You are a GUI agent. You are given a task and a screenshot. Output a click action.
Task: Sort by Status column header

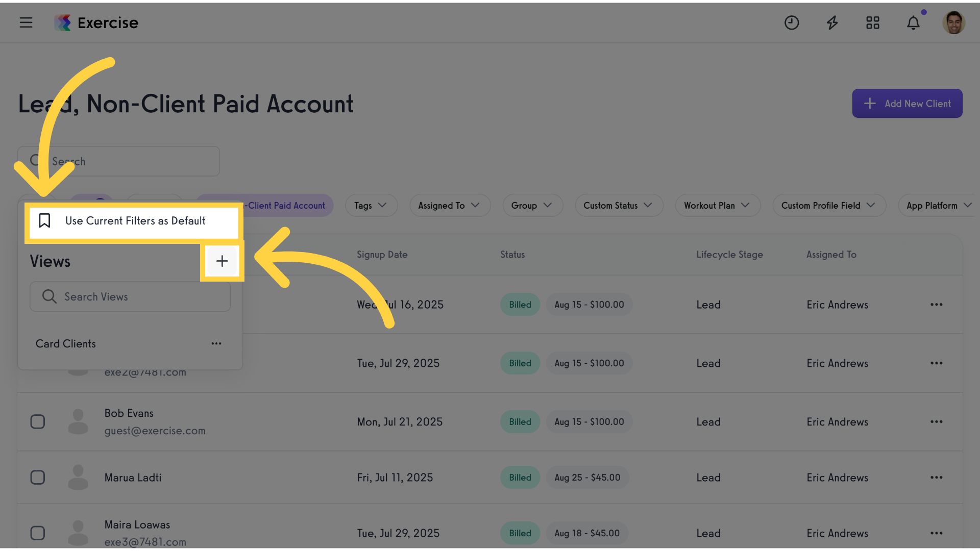click(x=512, y=255)
